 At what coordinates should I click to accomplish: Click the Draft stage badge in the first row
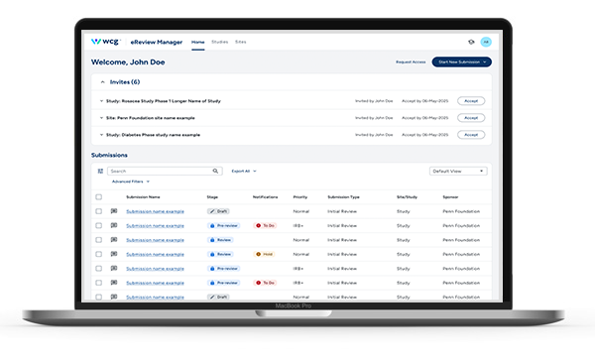coord(218,211)
